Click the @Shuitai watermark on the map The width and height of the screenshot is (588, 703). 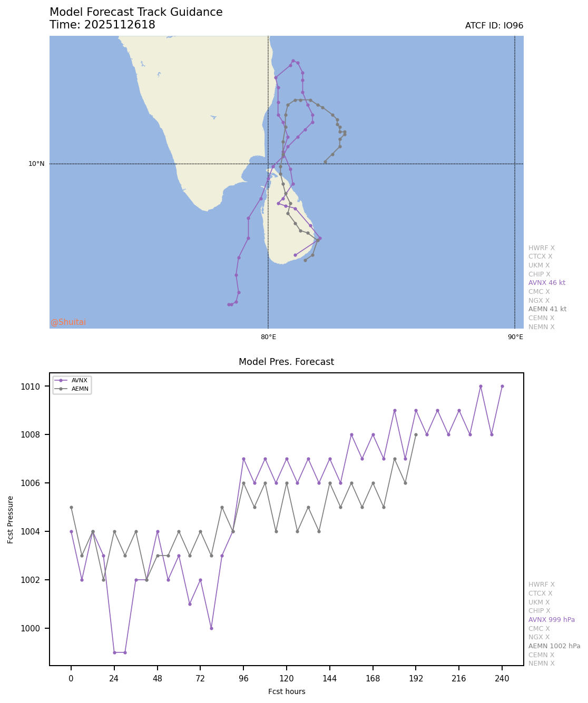[x=68, y=322]
